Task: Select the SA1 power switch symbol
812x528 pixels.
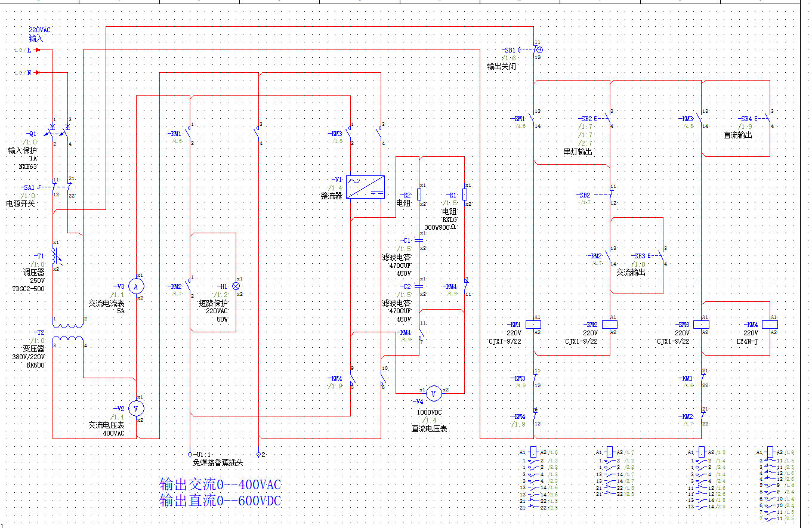Action: tap(61, 187)
